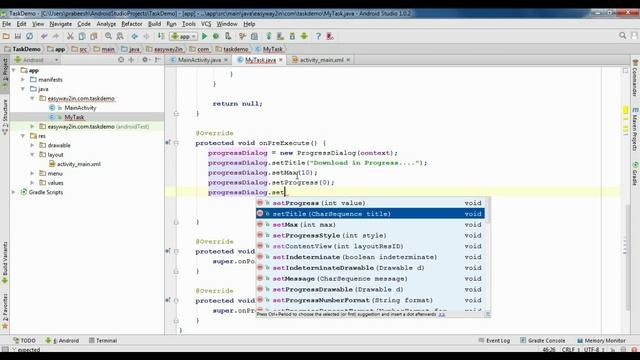The image size is (640, 360).
Task: Choose setProgressStyle(int style) suggestion
Action: coord(370,236)
